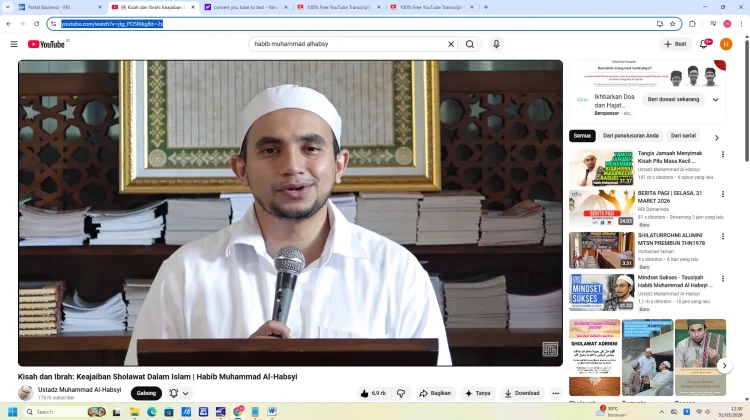Clear the search text with X
The image size is (750, 420).
click(451, 44)
